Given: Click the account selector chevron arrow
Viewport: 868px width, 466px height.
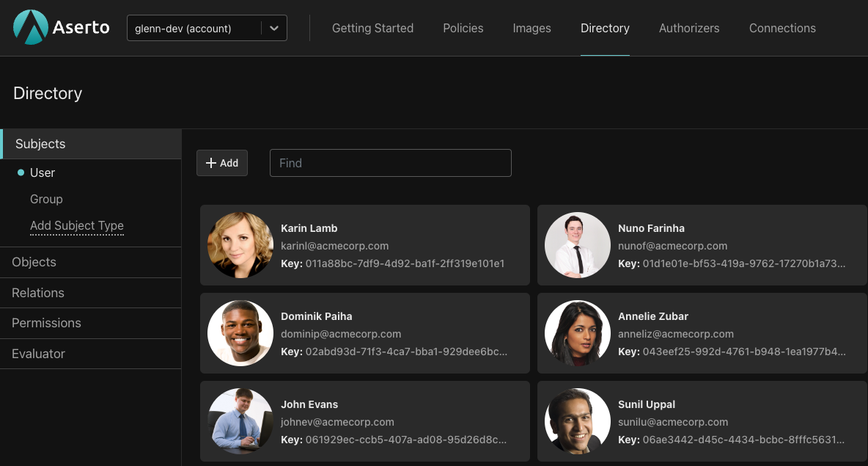Looking at the screenshot, I should tap(274, 29).
